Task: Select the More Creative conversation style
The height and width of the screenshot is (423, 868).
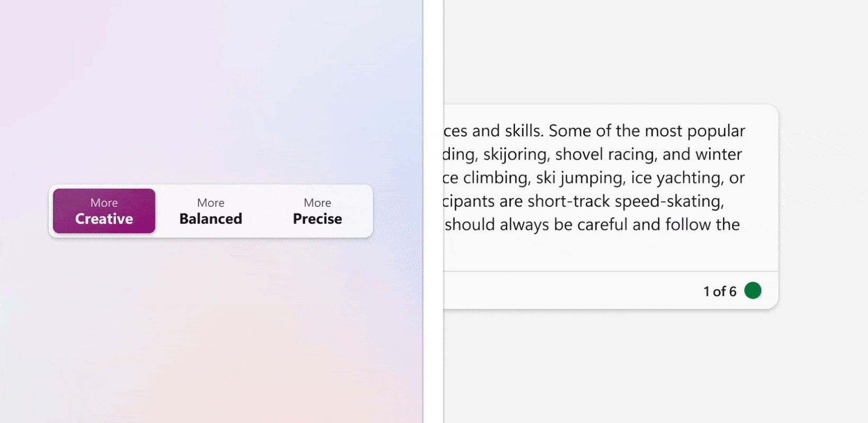Action: 104,211
